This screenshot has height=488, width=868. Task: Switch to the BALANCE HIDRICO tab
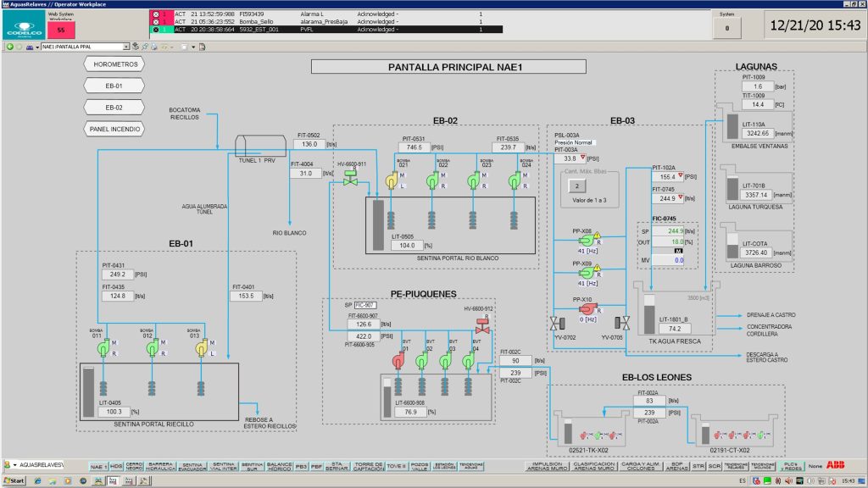click(277, 465)
